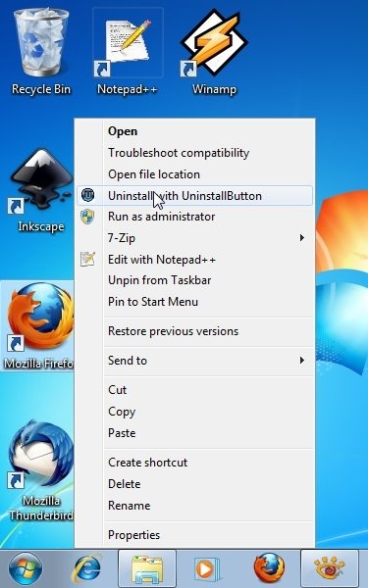Click the Firefox taskbar icon
Screen dimensions: 368x588
point(269,568)
